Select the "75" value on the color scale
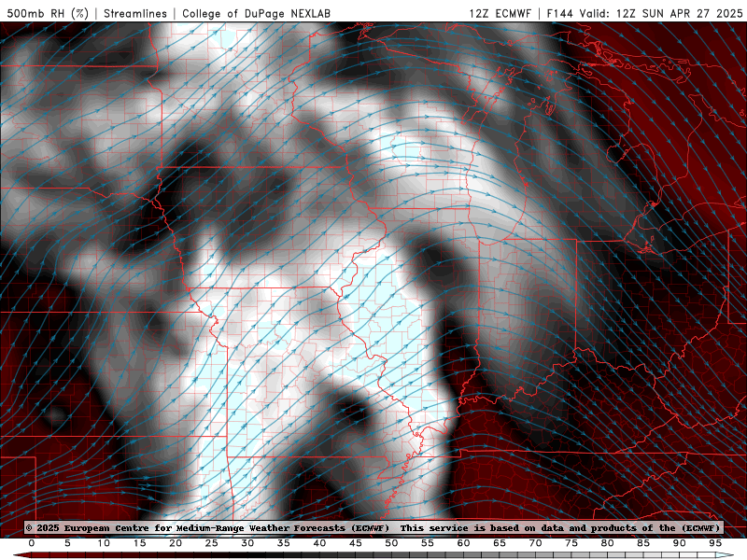Viewport: 747px width, 560px height. pos(571,543)
